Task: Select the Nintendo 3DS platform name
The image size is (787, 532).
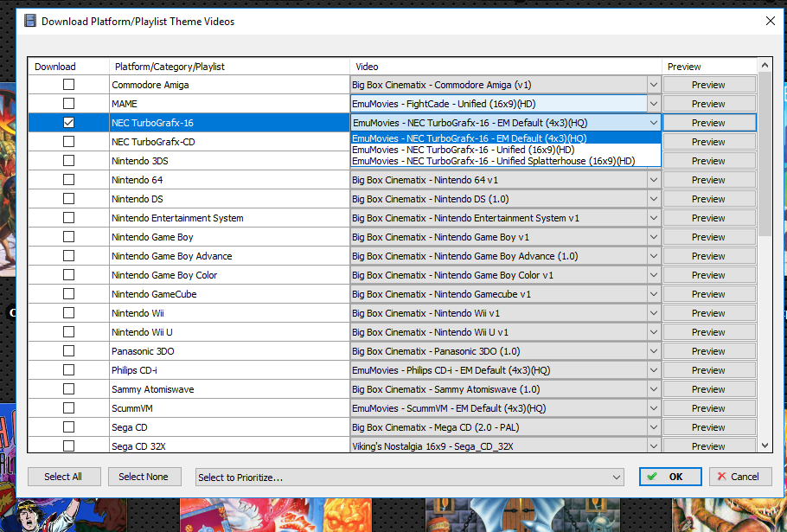Action: pyautogui.click(x=139, y=161)
